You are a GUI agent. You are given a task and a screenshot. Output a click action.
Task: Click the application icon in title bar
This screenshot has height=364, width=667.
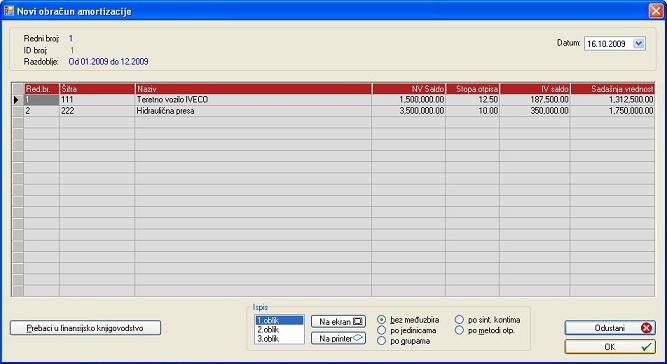point(9,11)
